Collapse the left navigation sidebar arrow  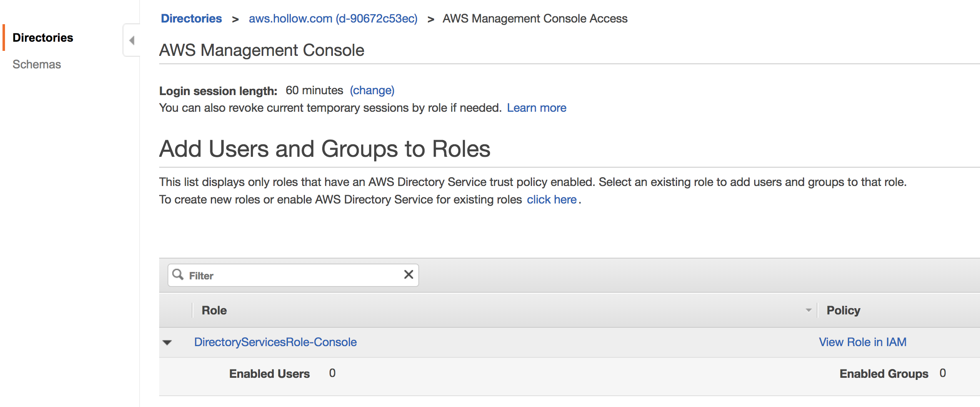coord(132,40)
